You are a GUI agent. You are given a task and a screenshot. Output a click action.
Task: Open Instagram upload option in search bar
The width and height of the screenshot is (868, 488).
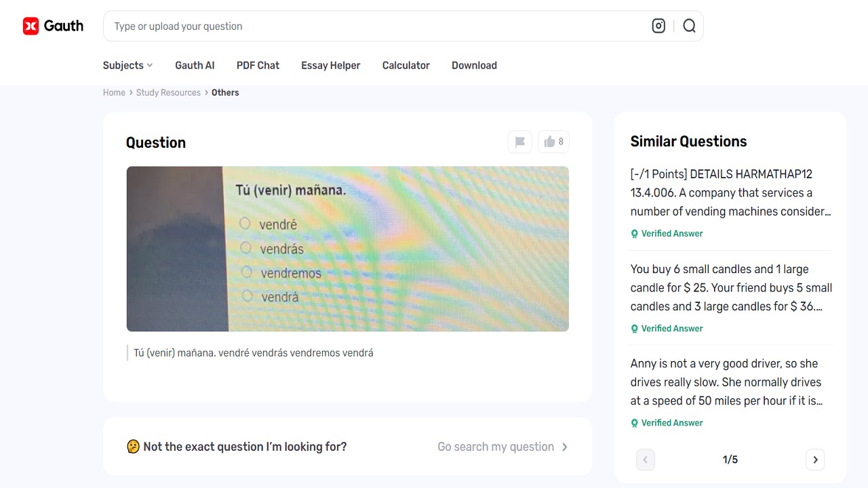coord(658,26)
